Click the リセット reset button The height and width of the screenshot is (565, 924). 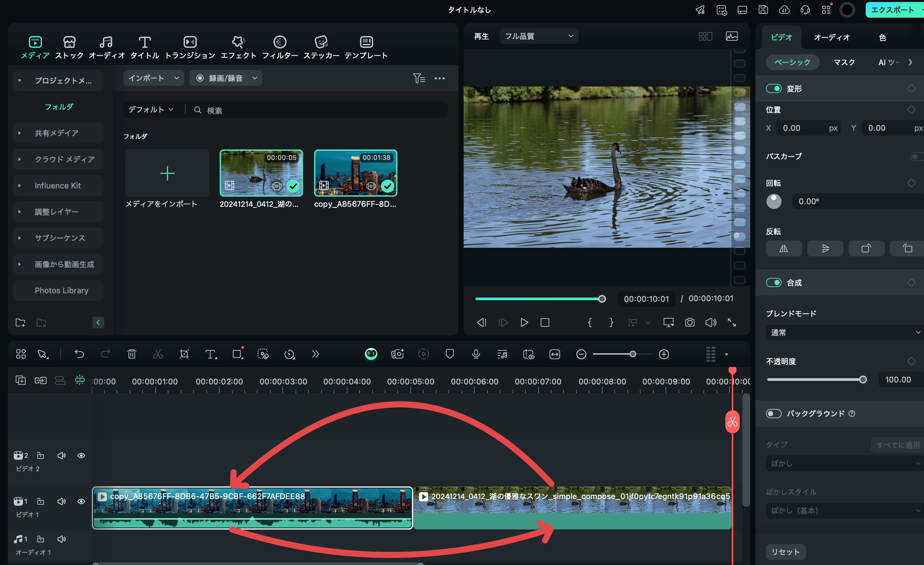[x=785, y=552]
